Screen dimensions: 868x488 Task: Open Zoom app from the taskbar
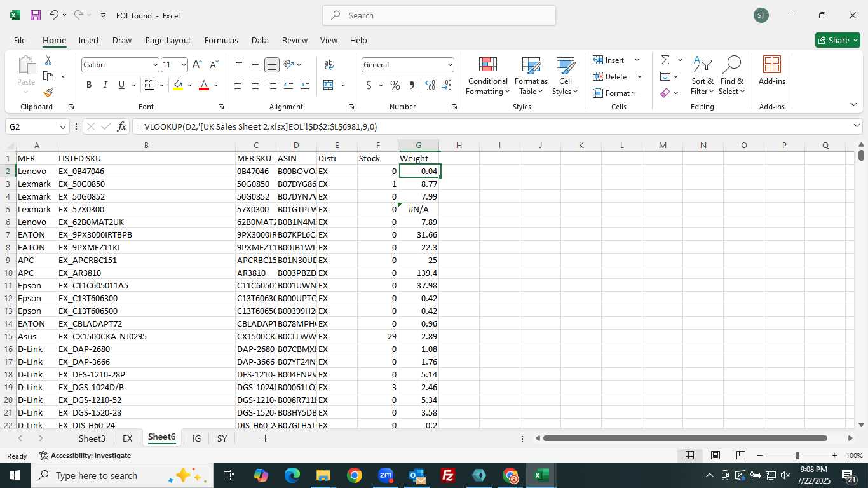386,475
